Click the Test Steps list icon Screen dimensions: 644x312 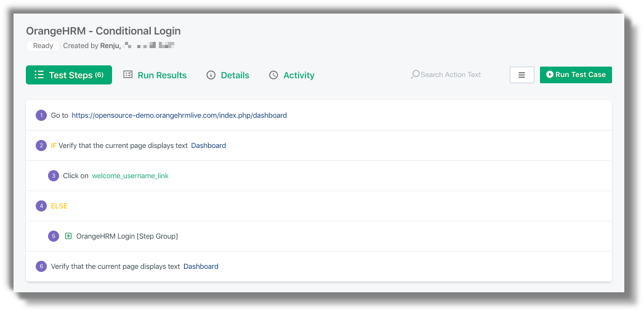pyautogui.click(x=39, y=75)
